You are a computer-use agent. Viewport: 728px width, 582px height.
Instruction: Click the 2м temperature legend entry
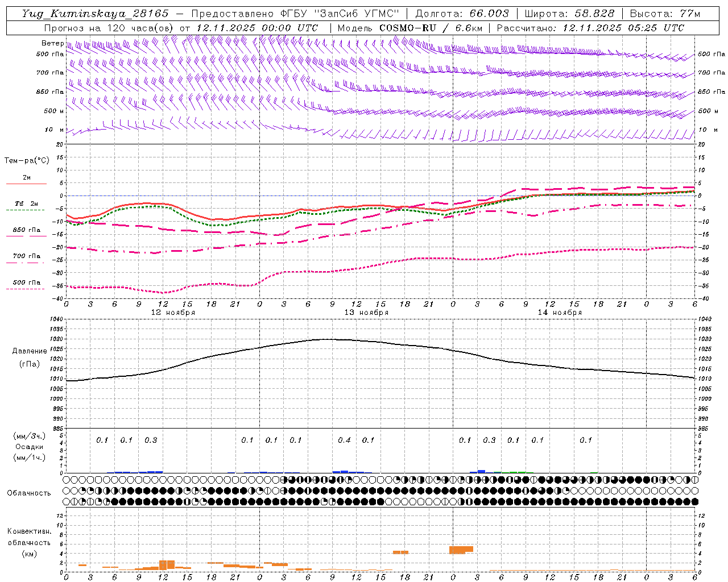[27, 178]
